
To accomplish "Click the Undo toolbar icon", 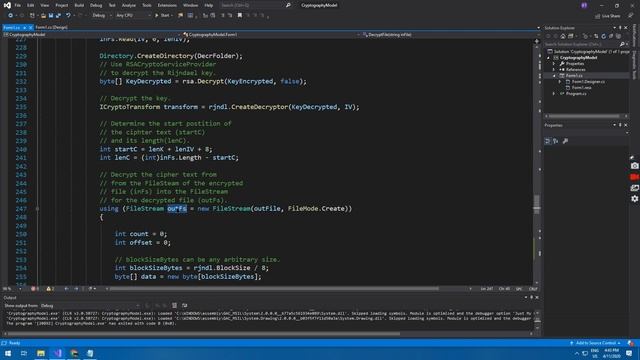I will pyautogui.click(x=68, y=16).
